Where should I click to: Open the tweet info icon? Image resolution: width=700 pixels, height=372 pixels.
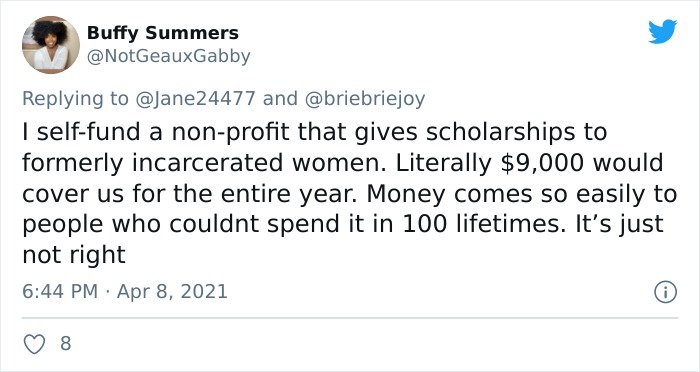pos(666,293)
